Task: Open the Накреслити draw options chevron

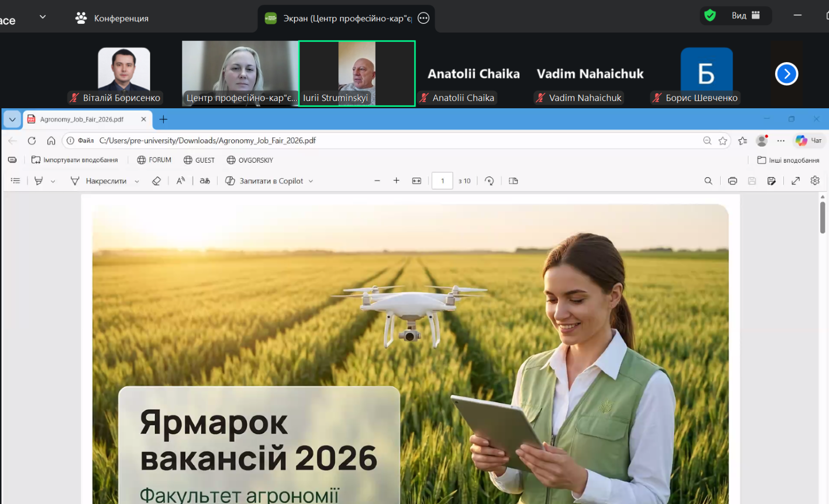Action: coord(137,181)
